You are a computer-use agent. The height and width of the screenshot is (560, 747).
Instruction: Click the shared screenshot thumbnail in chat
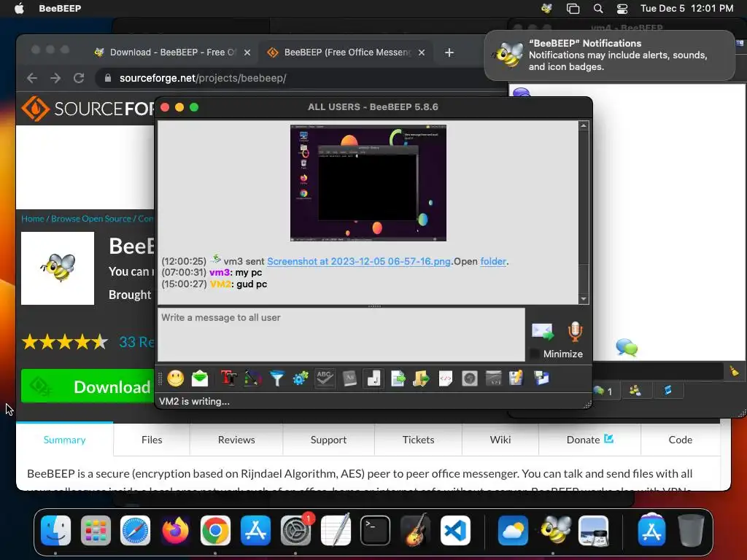pyautogui.click(x=368, y=183)
